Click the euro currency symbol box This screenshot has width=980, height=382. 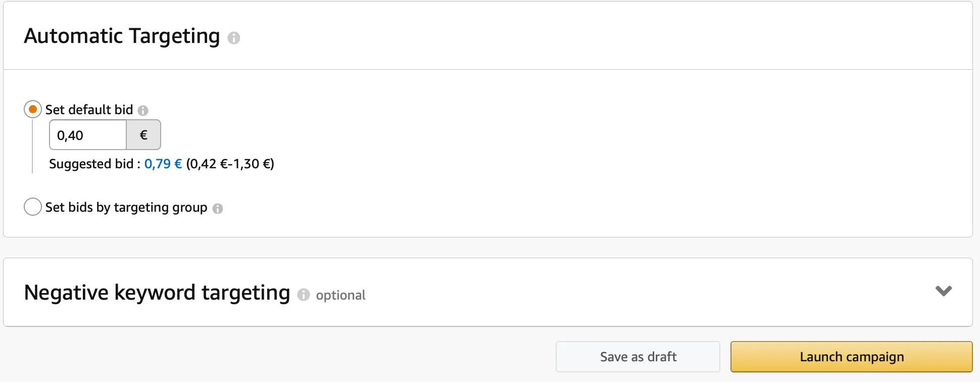tap(143, 135)
